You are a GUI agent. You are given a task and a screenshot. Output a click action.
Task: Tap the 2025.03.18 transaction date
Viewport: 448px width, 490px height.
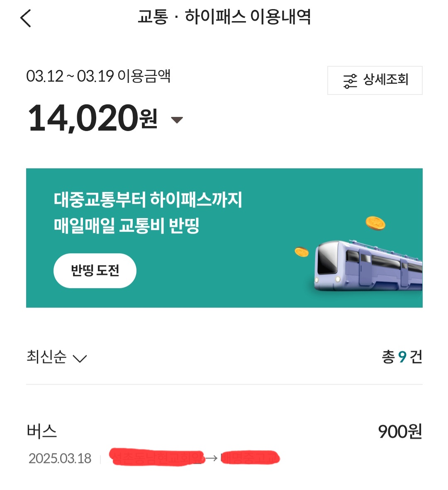click(60, 458)
